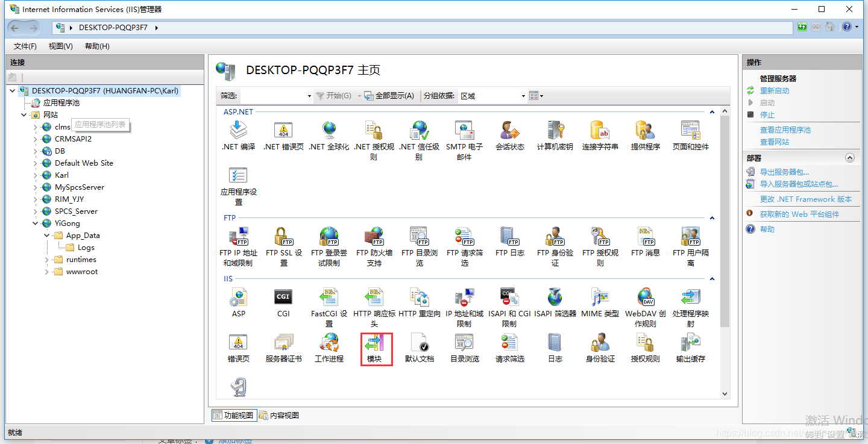
Task: Select the App_Data folder
Action: 83,236
